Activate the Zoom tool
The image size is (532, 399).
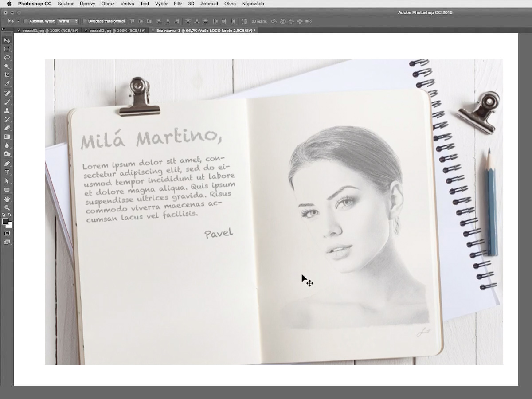point(7,207)
